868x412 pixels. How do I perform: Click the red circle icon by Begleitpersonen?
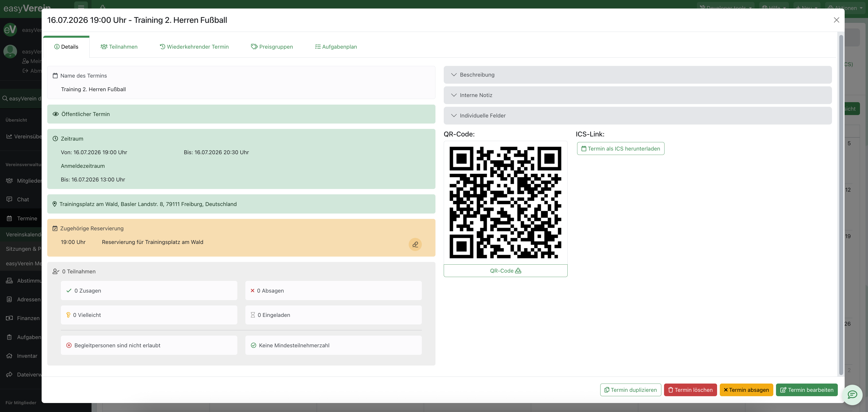pos(69,345)
